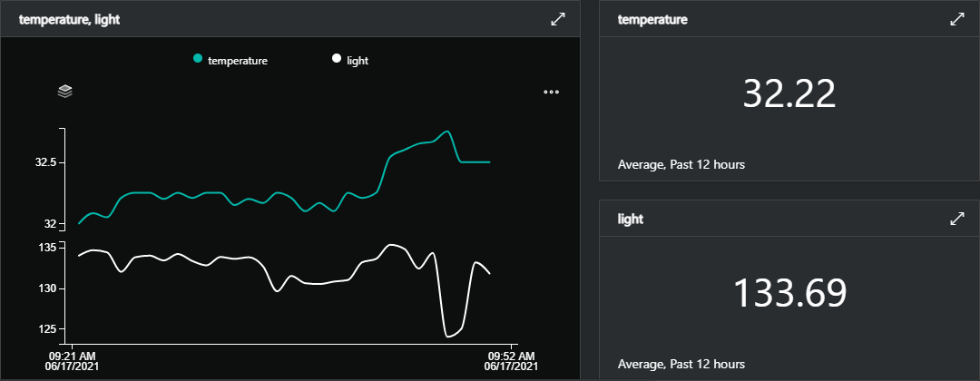Click the lowest dip of the light line

click(448, 337)
